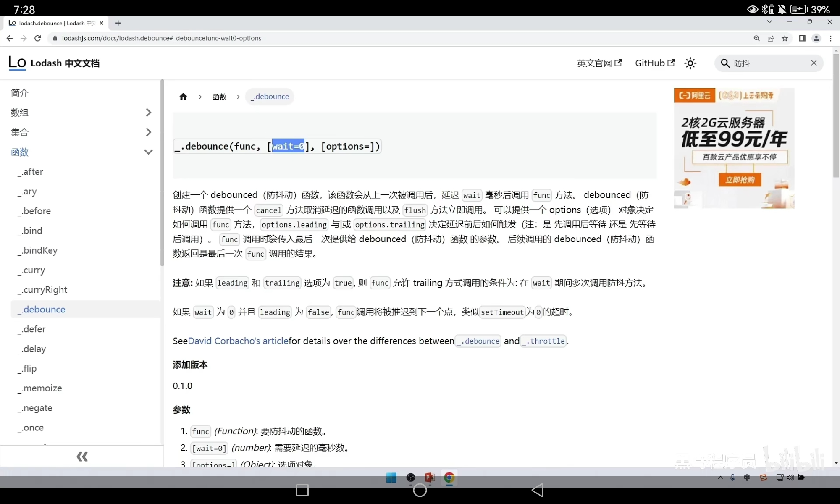Collapse the sidebar with the double-chevron icon

coord(82,457)
